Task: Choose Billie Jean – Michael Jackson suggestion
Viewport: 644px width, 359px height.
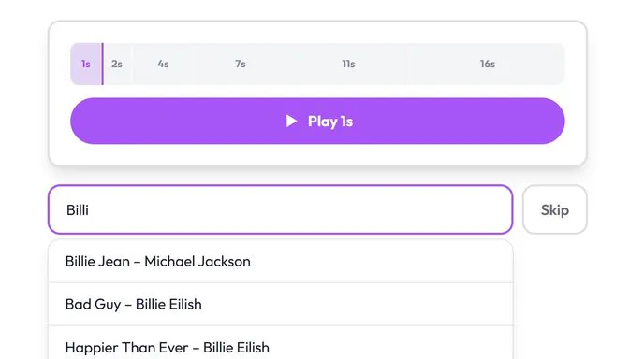Action: (281, 262)
